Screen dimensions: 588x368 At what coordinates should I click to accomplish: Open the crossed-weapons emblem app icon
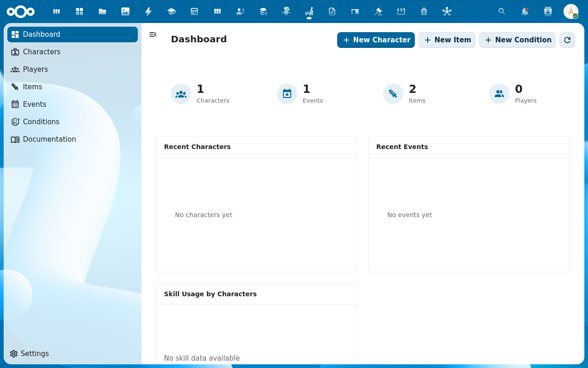[286, 11]
